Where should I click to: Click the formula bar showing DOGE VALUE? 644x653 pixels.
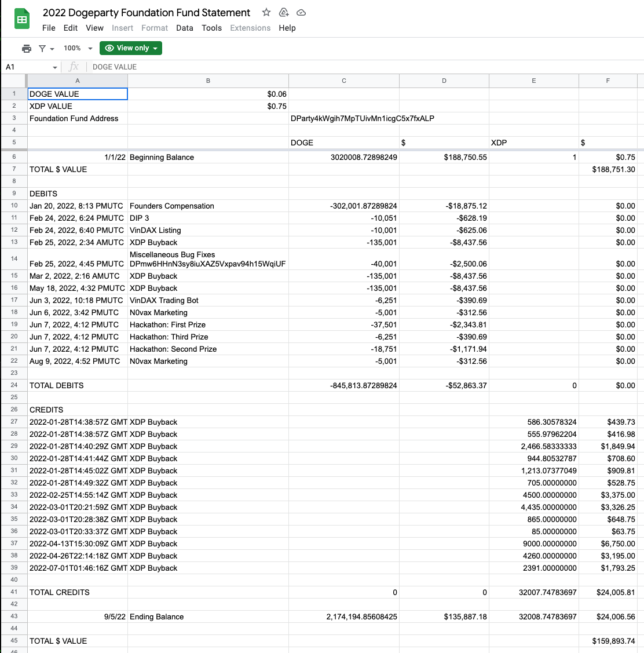(367, 67)
